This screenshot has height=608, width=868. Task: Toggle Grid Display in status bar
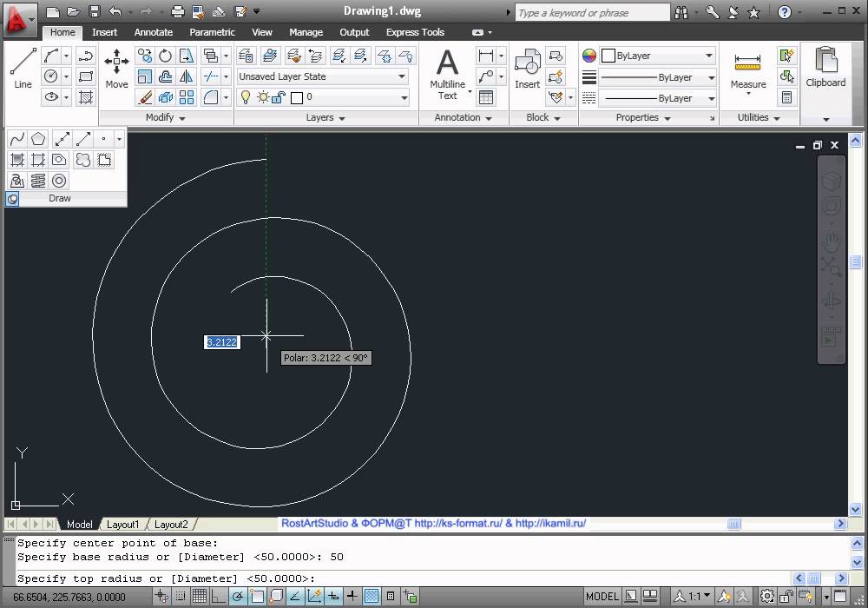200,597
